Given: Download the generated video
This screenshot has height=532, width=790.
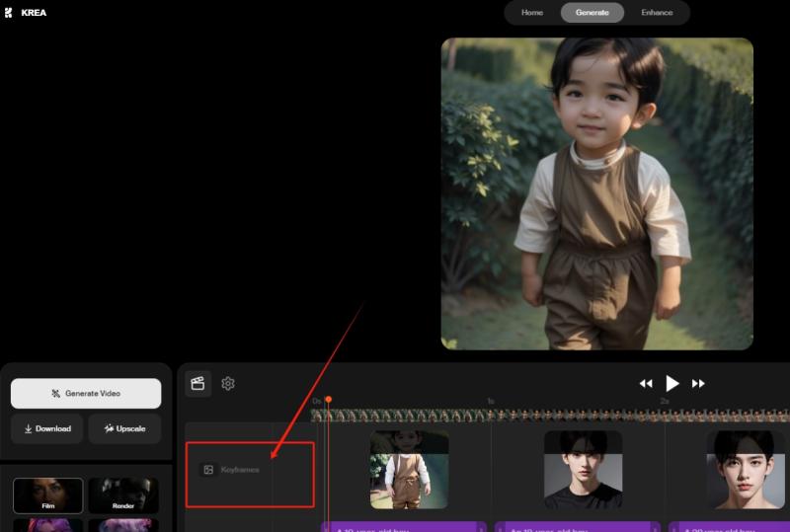Looking at the screenshot, I should [47, 428].
